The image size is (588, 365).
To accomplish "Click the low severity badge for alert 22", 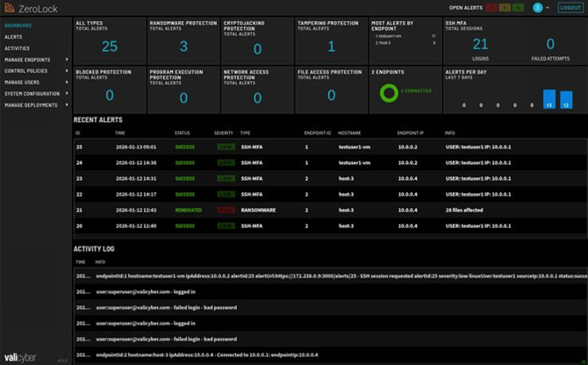I will pos(226,194).
